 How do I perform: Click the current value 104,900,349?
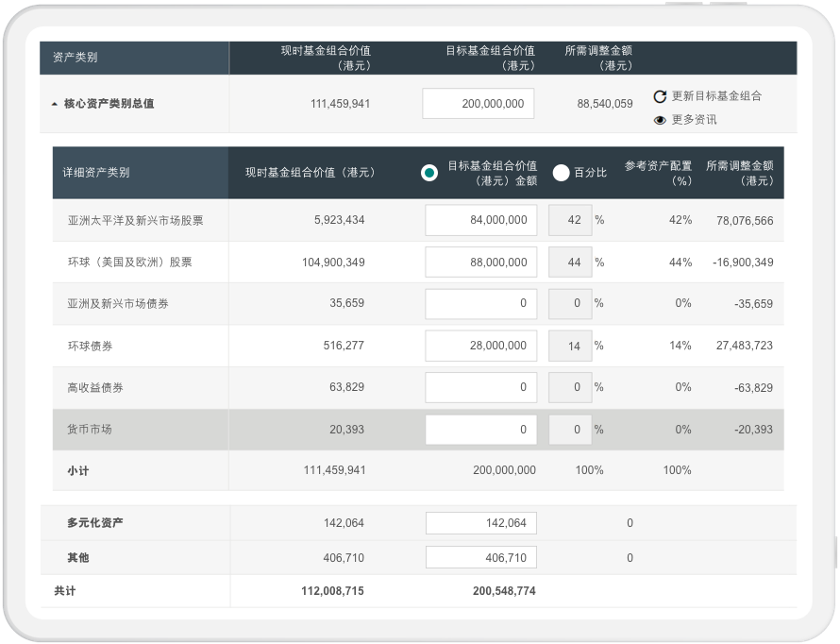coord(333,263)
